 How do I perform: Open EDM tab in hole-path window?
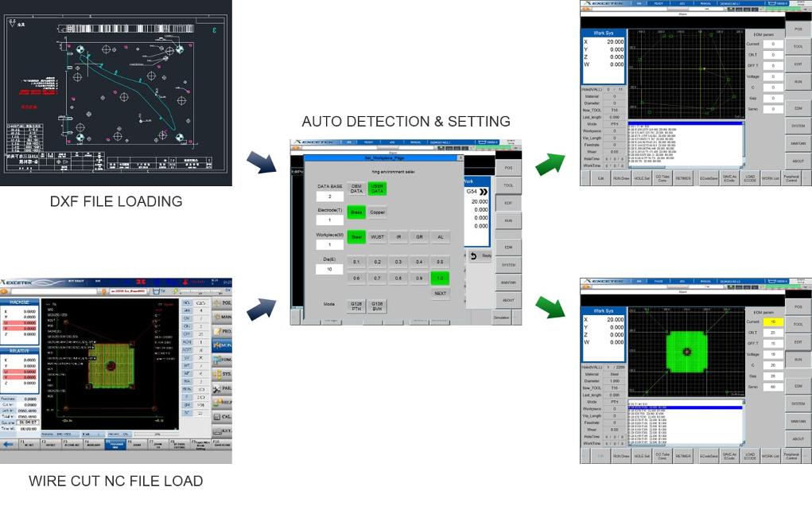(x=798, y=108)
